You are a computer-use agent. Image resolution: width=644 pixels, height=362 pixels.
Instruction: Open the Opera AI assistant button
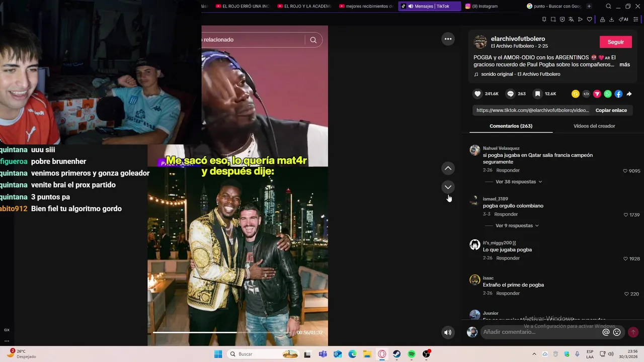623,20
